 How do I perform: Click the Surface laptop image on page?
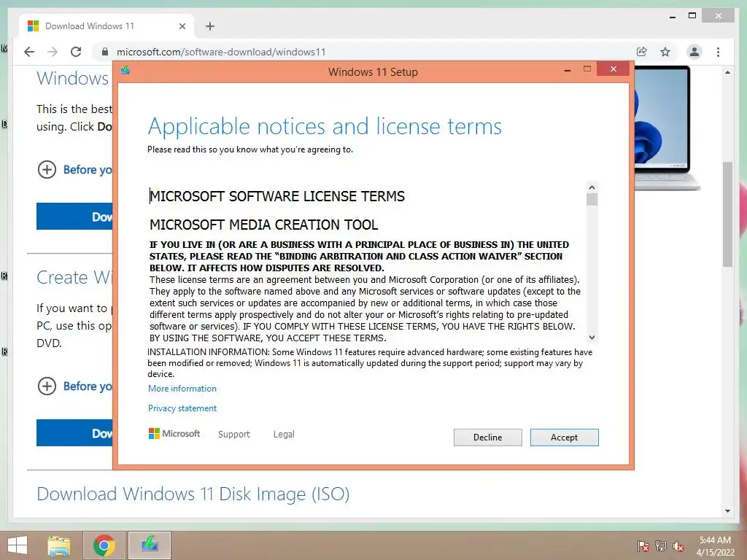[667, 128]
